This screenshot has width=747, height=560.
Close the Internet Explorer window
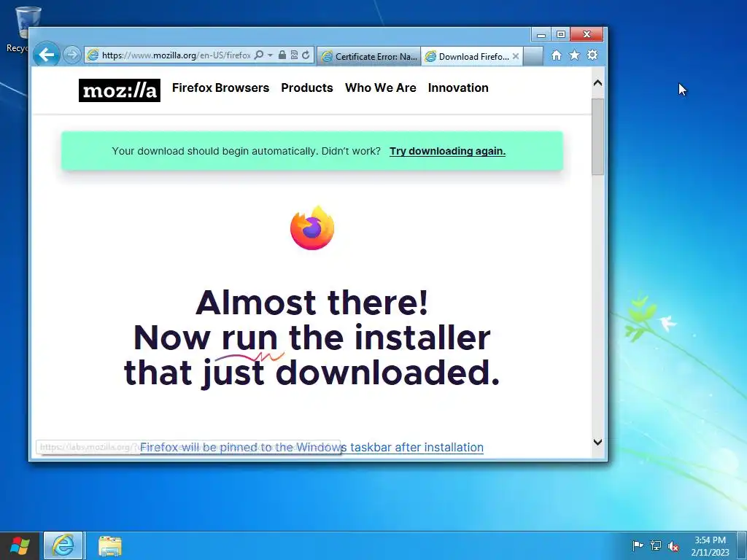tap(587, 35)
